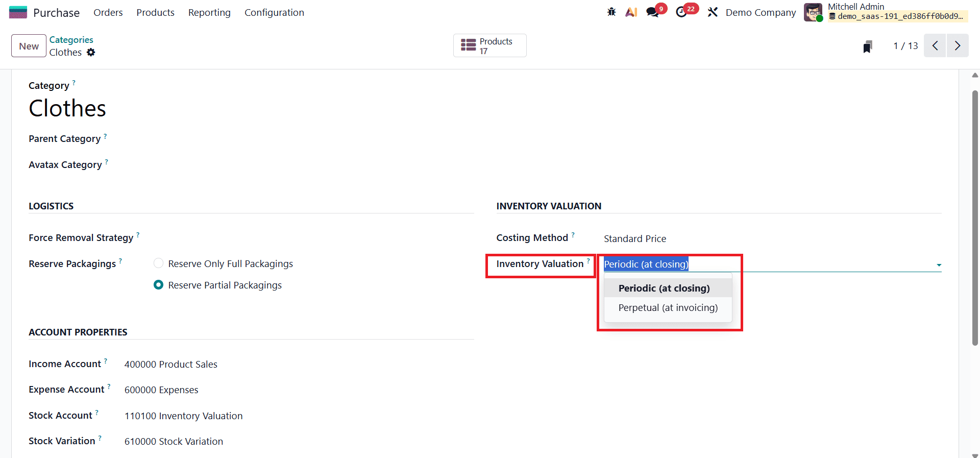Open the Products 17 smart button

489,46
